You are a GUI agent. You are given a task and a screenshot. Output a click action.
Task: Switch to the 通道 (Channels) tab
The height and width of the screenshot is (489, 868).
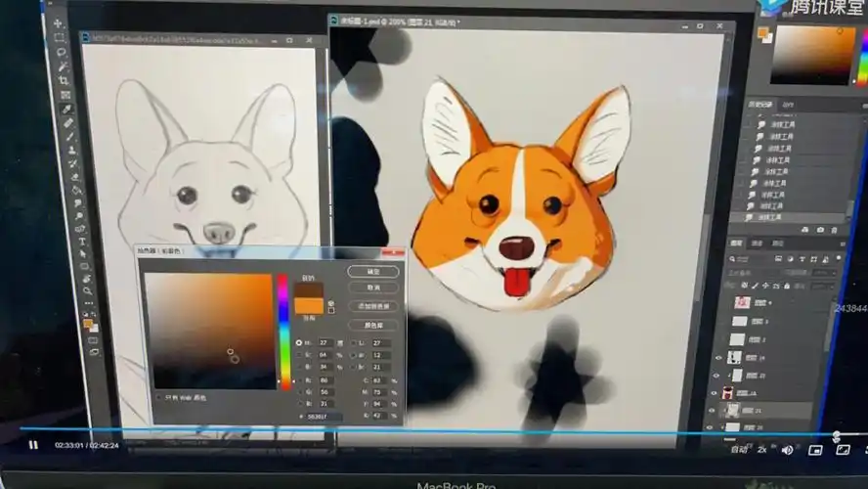coord(758,244)
